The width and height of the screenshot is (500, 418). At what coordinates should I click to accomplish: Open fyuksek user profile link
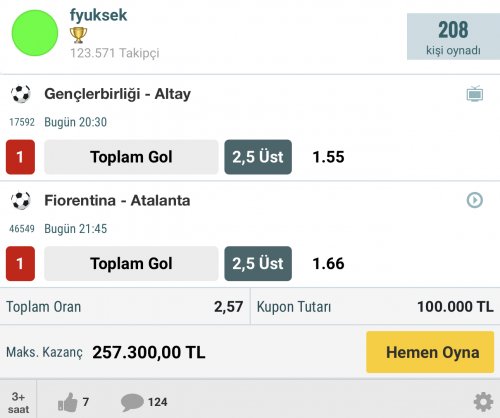point(98,15)
